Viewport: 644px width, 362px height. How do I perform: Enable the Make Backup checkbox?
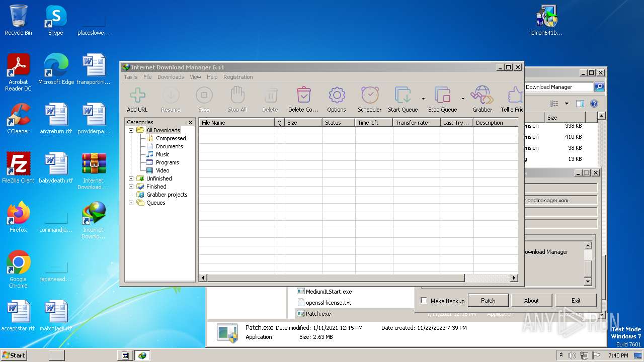(x=424, y=301)
